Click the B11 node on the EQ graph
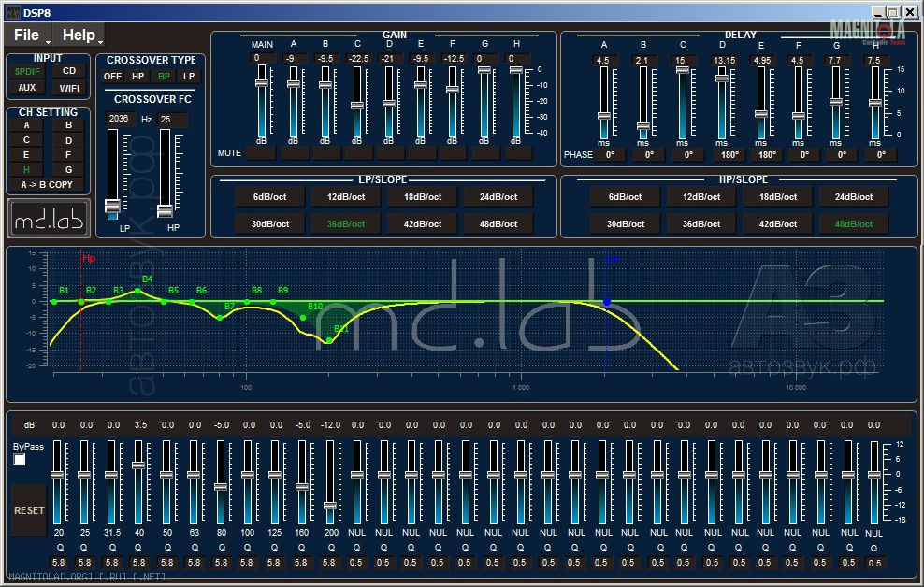 (329, 340)
